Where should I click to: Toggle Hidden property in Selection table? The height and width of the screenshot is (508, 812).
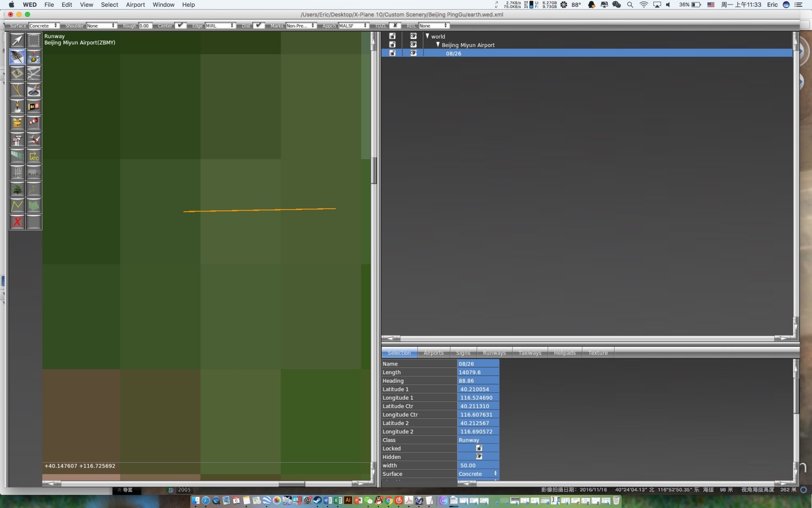[x=479, y=456]
